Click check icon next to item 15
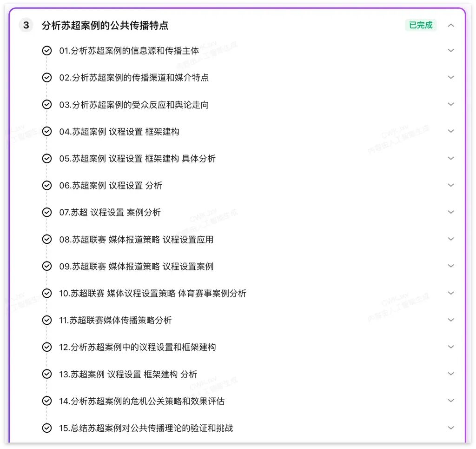Screen dimensions: 476x449 pyautogui.click(x=47, y=428)
